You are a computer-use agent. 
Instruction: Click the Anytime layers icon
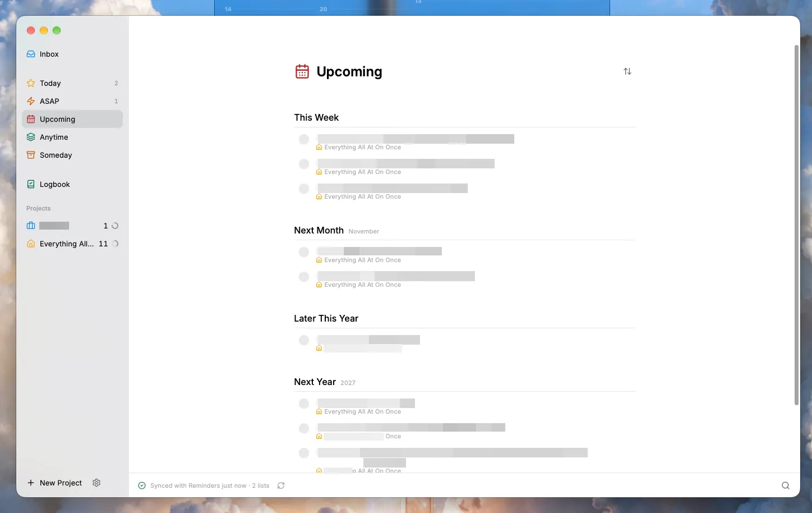tap(31, 137)
